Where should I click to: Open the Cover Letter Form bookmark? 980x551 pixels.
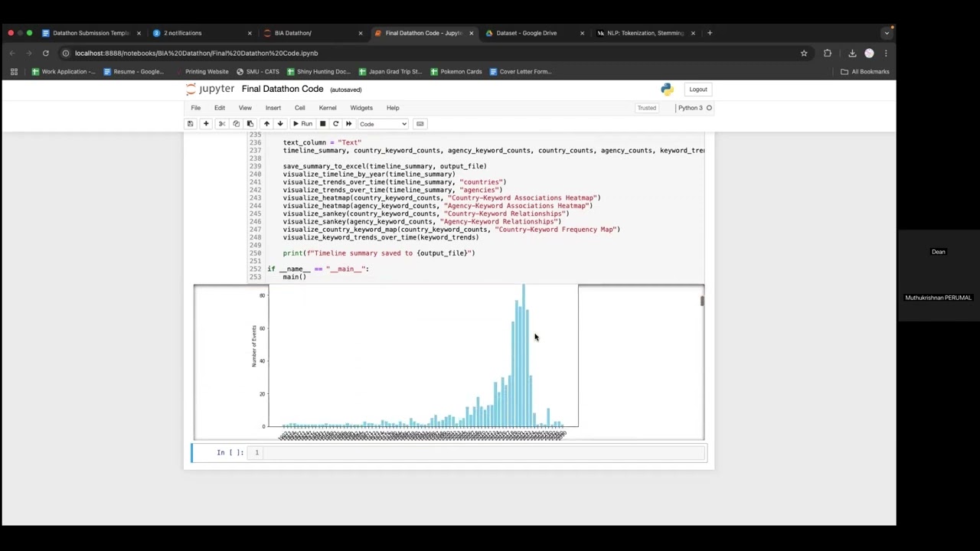(520, 72)
